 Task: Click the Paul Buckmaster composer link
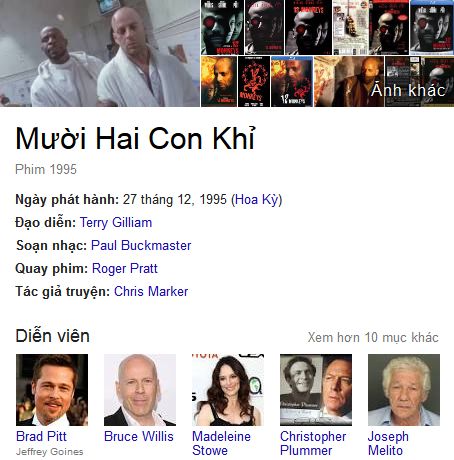pyautogui.click(x=141, y=246)
